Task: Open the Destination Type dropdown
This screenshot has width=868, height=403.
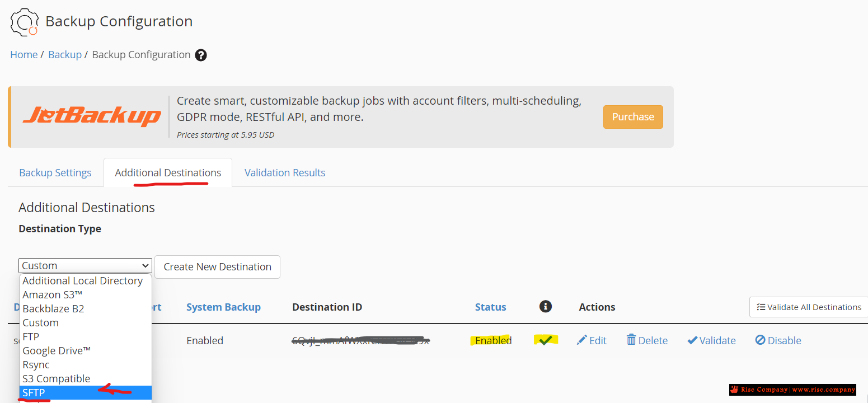Action: (x=85, y=266)
